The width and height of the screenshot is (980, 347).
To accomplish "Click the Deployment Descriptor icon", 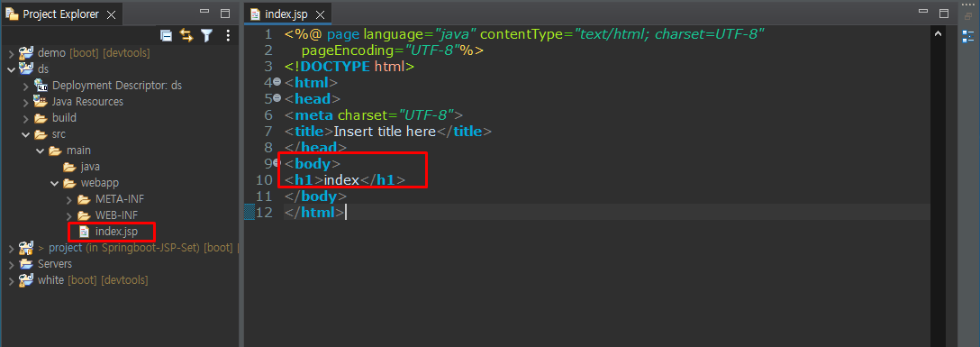I will 41,85.
